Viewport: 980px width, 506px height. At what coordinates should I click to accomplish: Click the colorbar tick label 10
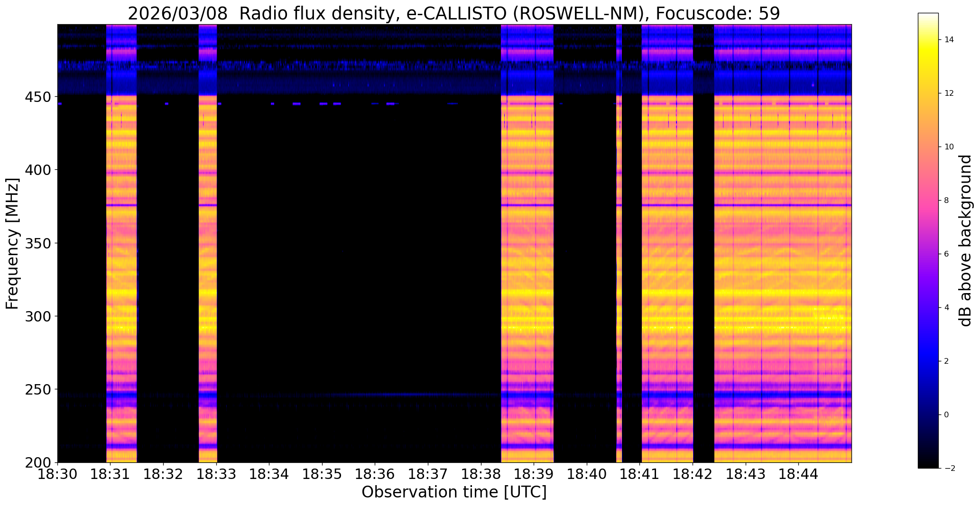click(949, 147)
